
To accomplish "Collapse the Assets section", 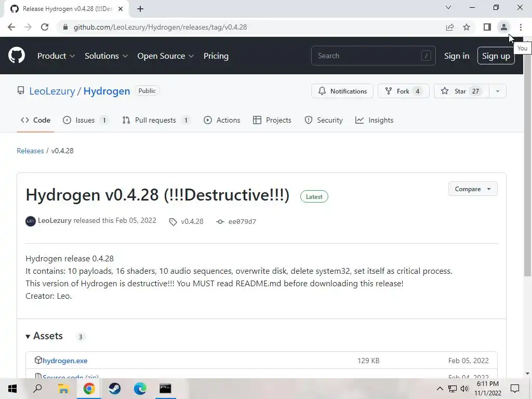I will coord(44,336).
